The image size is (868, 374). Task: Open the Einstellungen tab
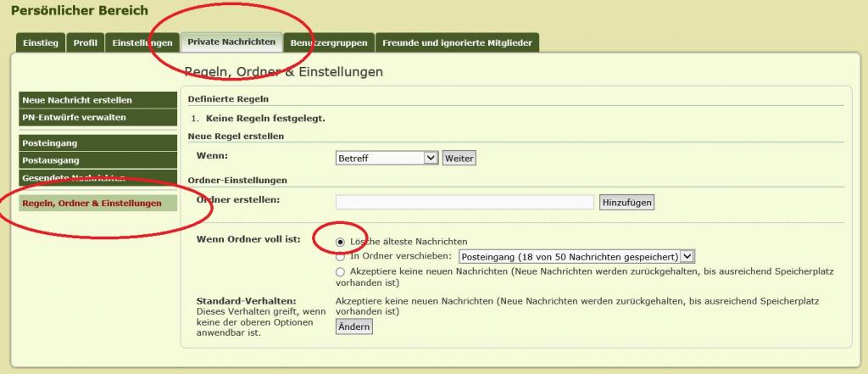pos(142,42)
